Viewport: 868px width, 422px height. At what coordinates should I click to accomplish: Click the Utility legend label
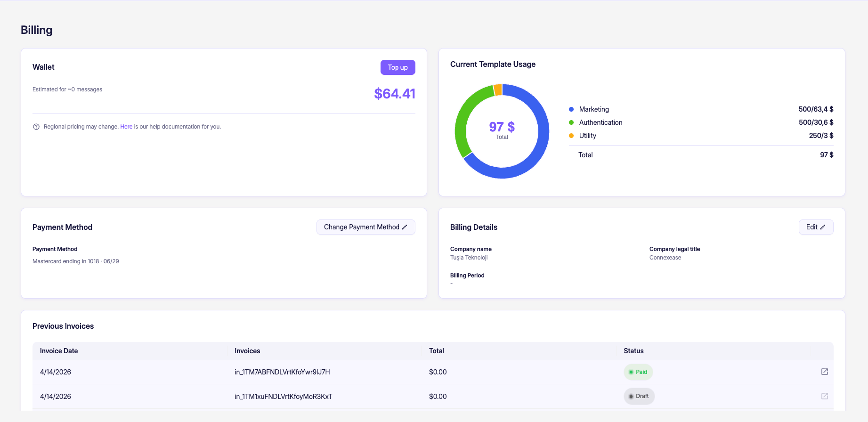point(588,136)
